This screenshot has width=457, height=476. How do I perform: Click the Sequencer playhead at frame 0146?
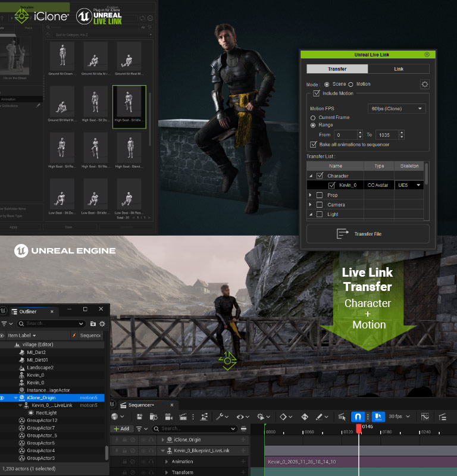(359, 428)
